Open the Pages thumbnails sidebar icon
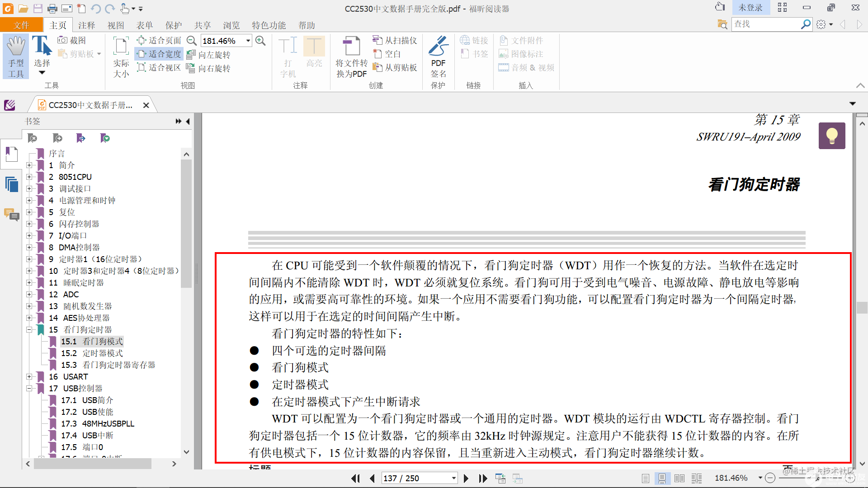This screenshot has height=488, width=868. tap(11, 184)
